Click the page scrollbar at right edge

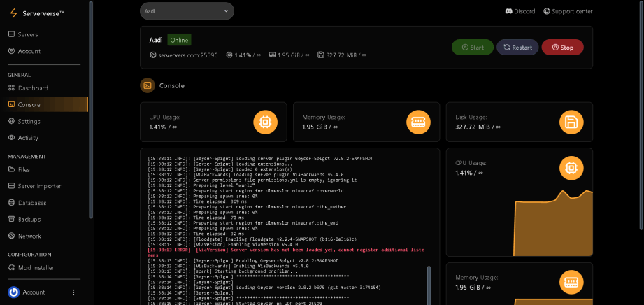click(641, 115)
